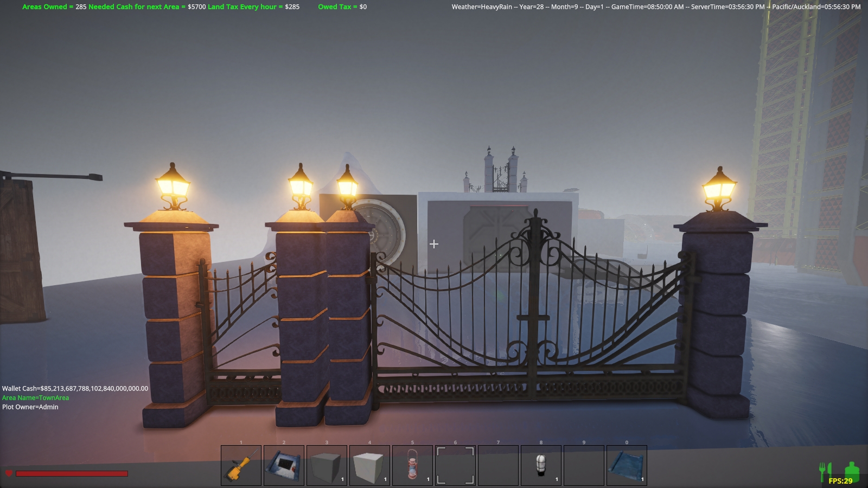
Task: Click the Wallet Cash amount text
Action: [x=75, y=388]
